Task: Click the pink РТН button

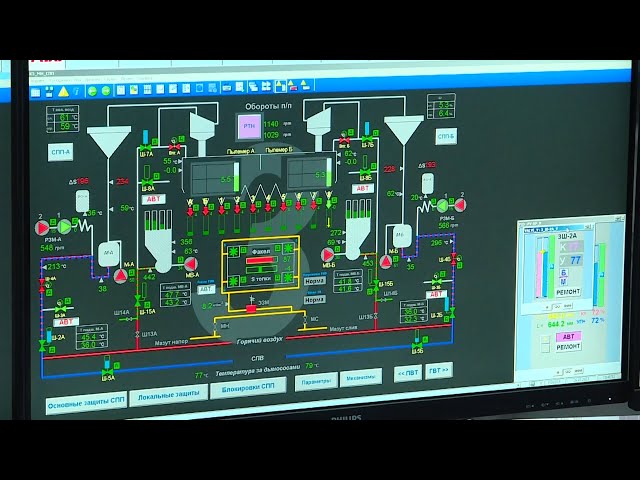Action: (x=249, y=126)
